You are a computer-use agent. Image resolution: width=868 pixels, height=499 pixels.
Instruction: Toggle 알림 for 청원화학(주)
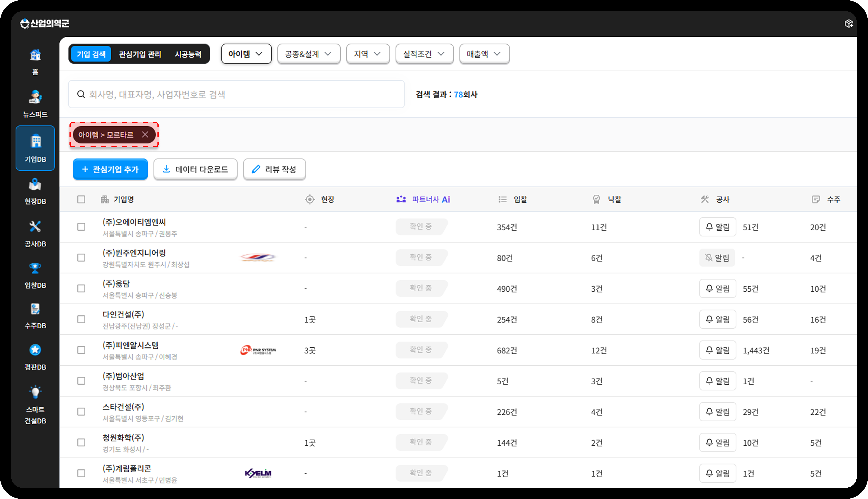pos(717,442)
